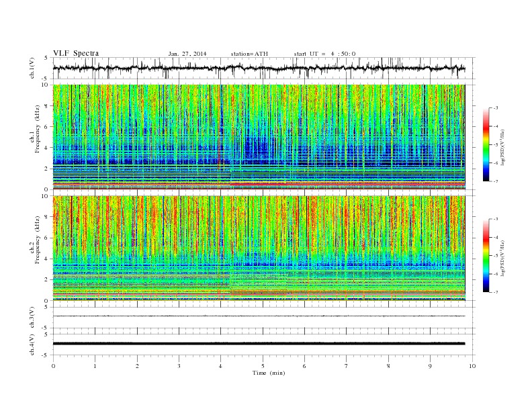Click inside the ch.2 frequency spectrogram

(259, 248)
